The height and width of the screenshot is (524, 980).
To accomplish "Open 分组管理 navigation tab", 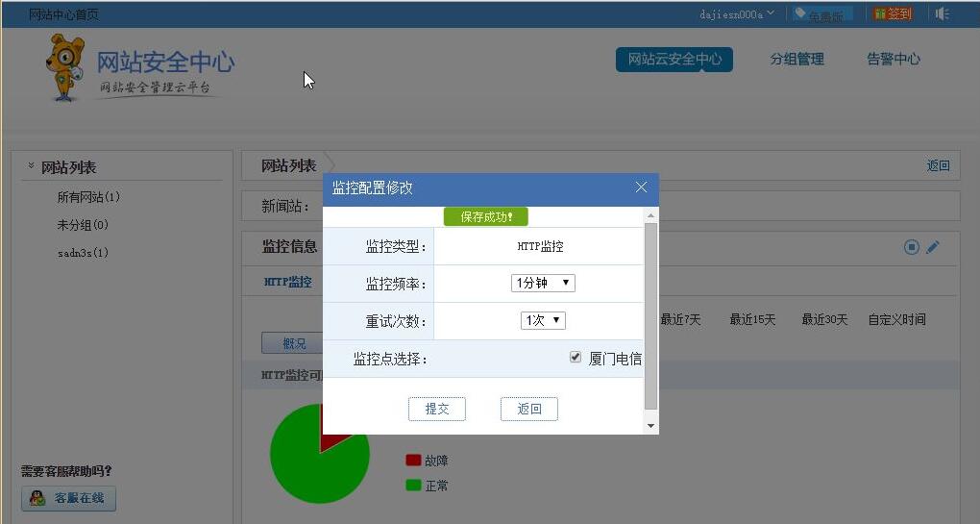I will tap(796, 60).
